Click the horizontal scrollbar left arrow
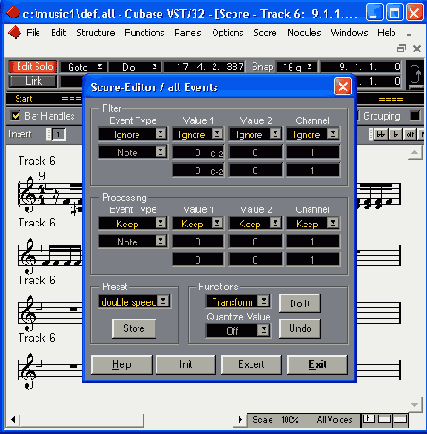The image size is (427, 434). pyautogui.click(x=13, y=420)
